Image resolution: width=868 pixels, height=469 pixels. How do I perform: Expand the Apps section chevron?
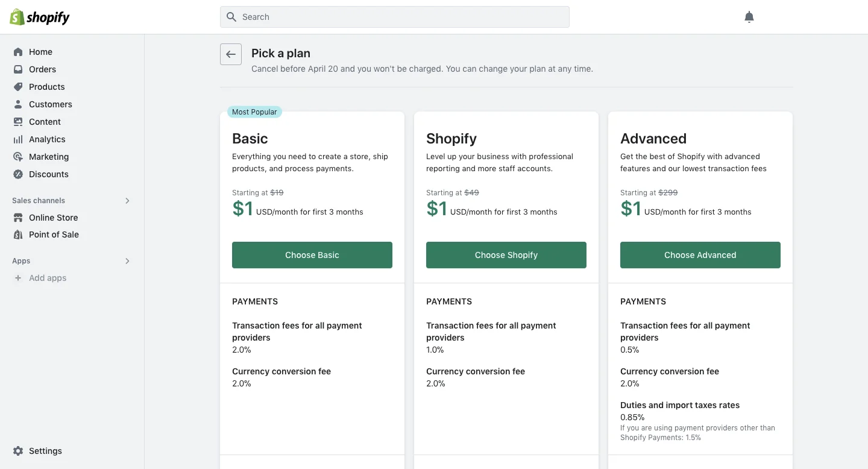127,261
